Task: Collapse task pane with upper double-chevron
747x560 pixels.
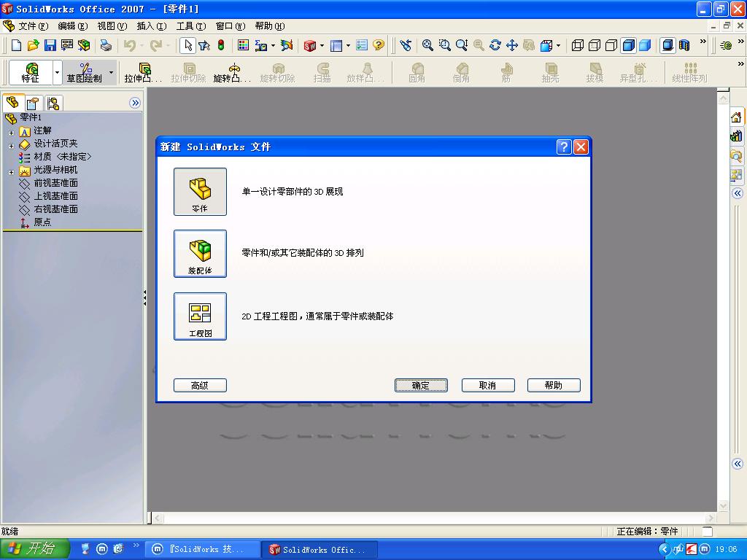Action: 738,192
